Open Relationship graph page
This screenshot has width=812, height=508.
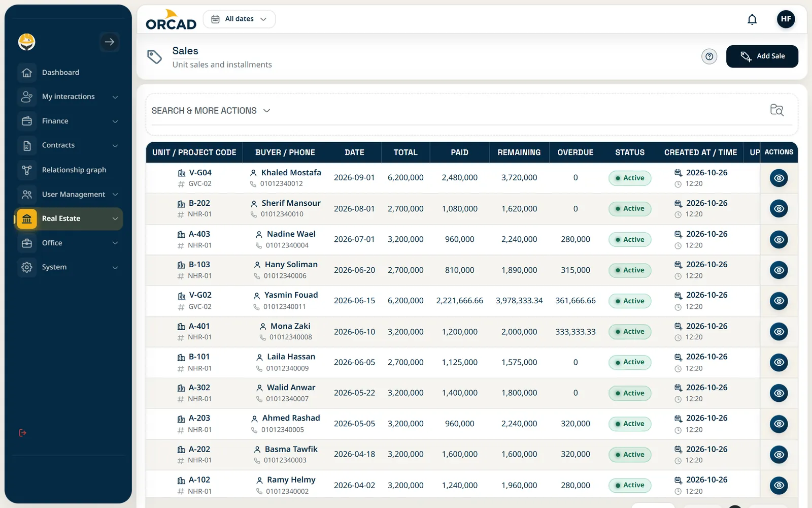(x=70, y=170)
